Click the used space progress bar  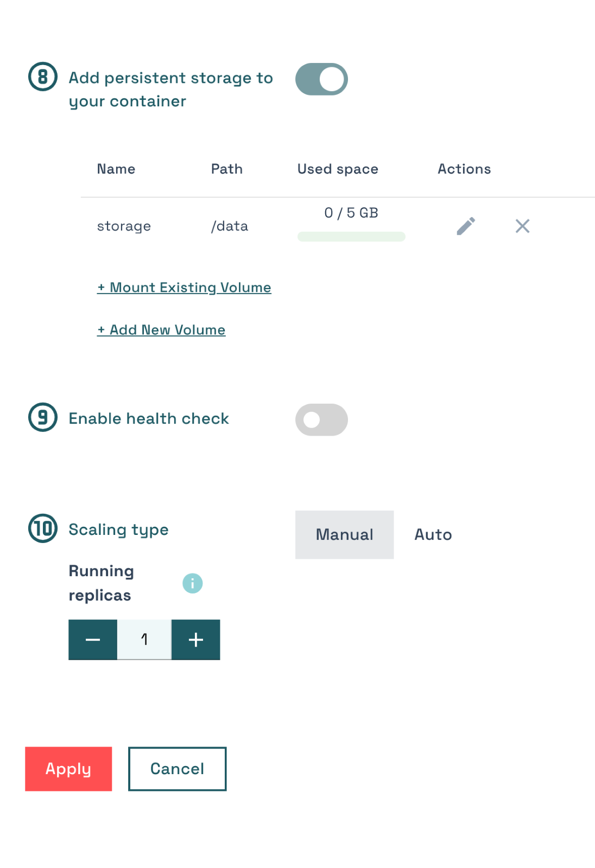[351, 237]
